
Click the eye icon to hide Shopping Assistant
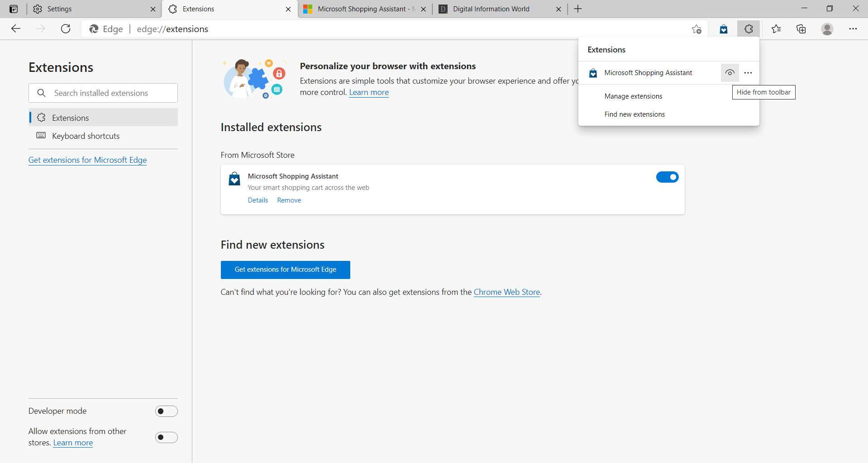click(x=730, y=73)
